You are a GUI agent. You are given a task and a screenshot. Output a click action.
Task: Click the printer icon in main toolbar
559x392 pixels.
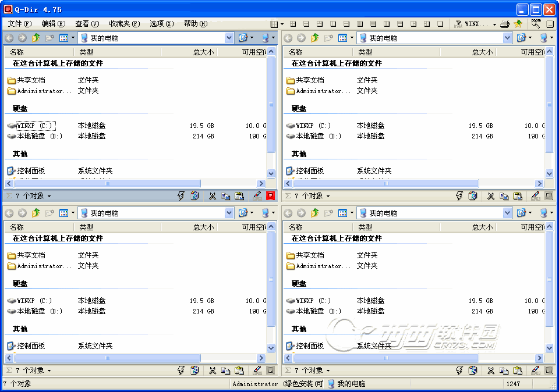505,24
